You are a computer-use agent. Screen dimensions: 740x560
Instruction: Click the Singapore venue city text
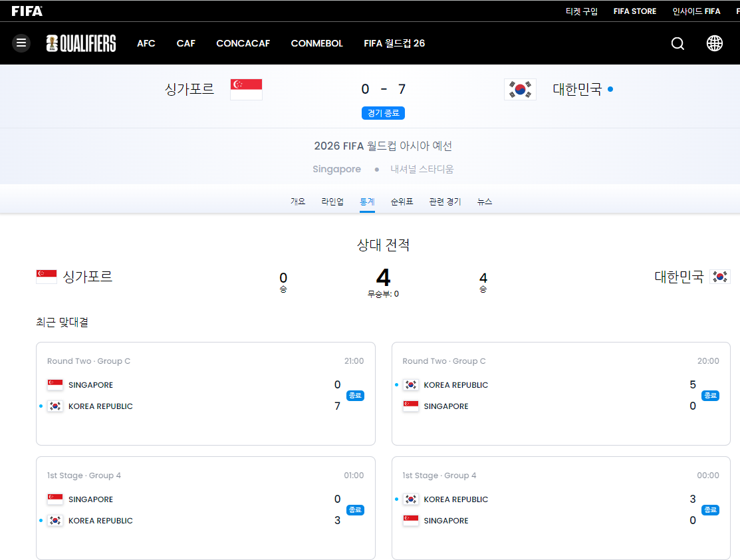336,169
